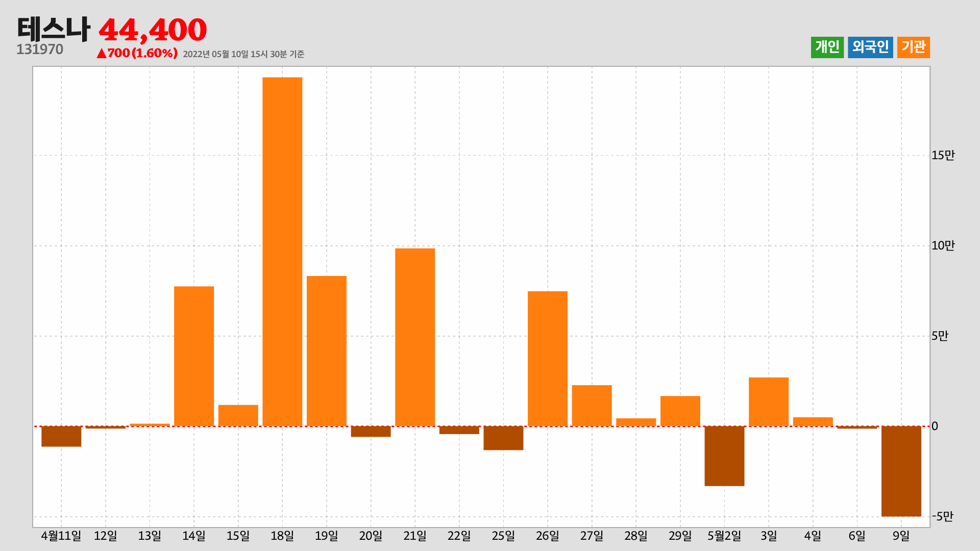The image size is (980, 551).
Task: Click the 10만 axis label
Action: tap(943, 245)
